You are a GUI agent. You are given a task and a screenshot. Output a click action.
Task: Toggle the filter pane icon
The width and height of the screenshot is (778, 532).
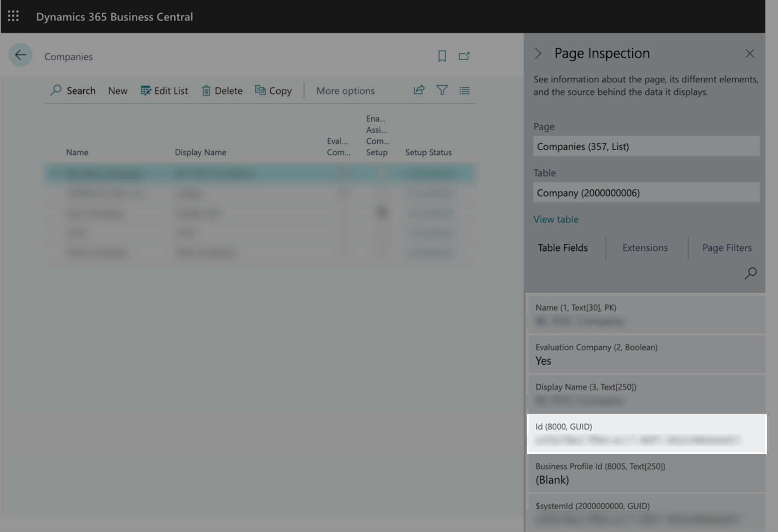coord(442,90)
